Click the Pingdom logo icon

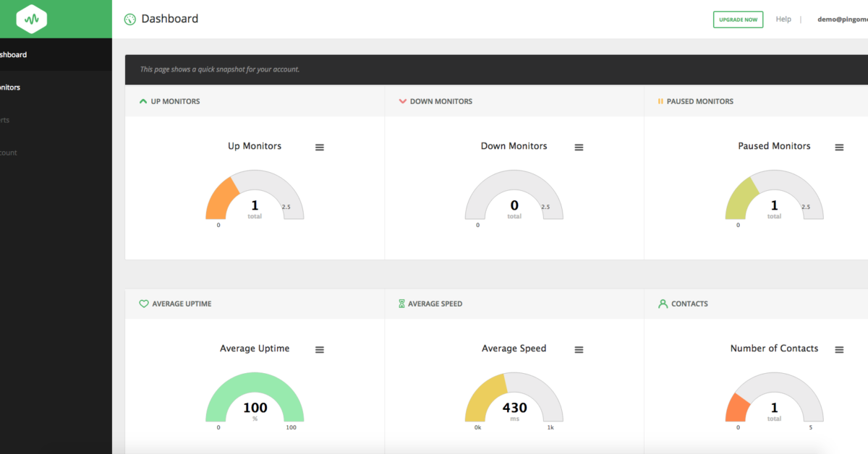coord(30,18)
